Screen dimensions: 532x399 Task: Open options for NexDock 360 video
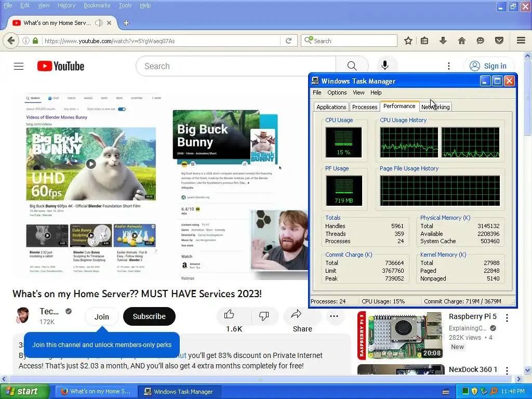(x=507, y=370)
